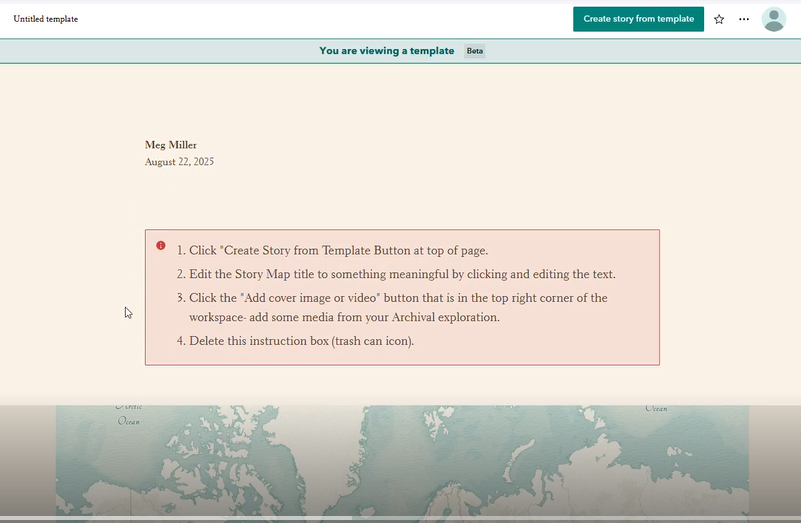Open the user profile avatar
This screenshot has height=523, width=801.
click(x=773, y=19)
